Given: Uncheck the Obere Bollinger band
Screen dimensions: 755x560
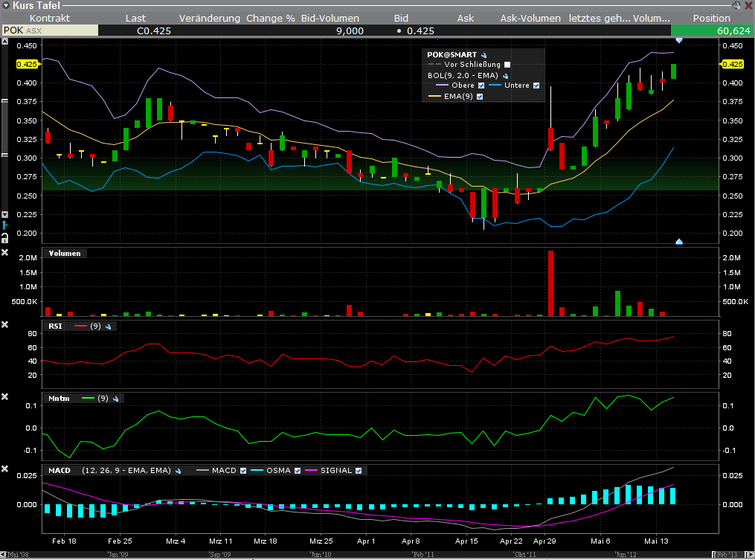Looking at the screenshot, I should point(483,86).
